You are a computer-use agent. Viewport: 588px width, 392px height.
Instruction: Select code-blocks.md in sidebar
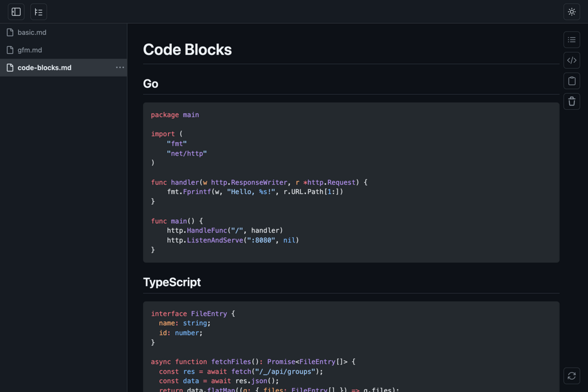tap(63, 67)
